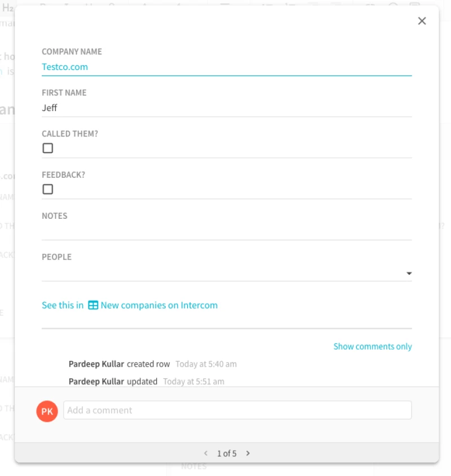This screenshot has width=451, height=476.
Task: Show comments only in activity
Action: (x=372, y=346)
